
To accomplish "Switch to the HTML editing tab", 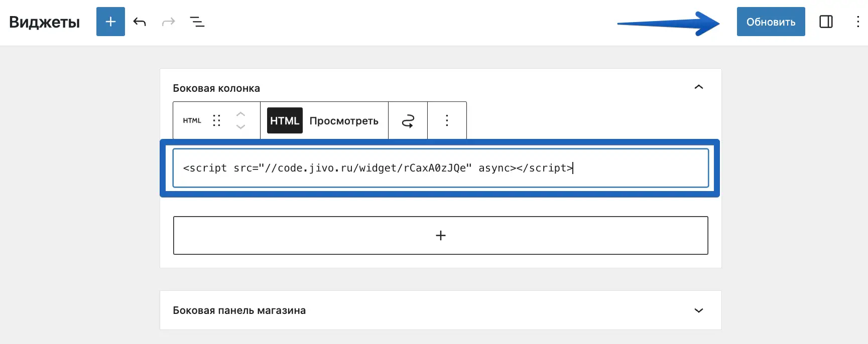I will (285, 120).
